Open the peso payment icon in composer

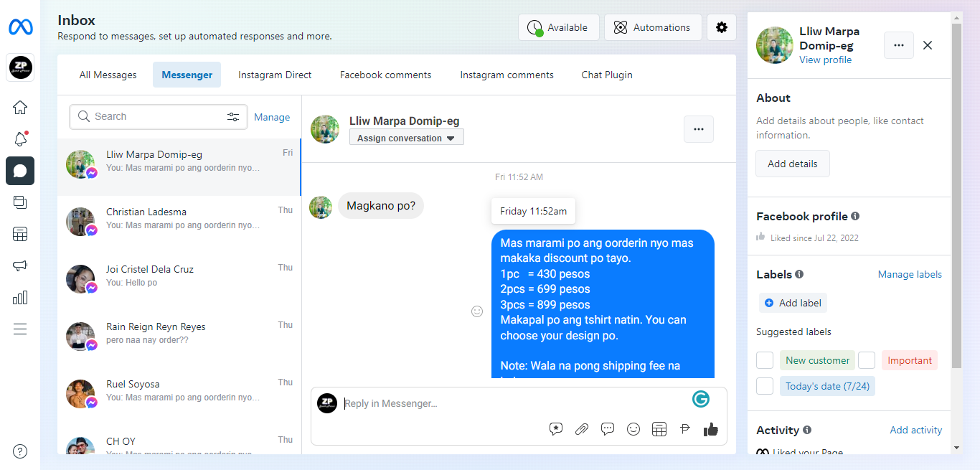[685, 429]
